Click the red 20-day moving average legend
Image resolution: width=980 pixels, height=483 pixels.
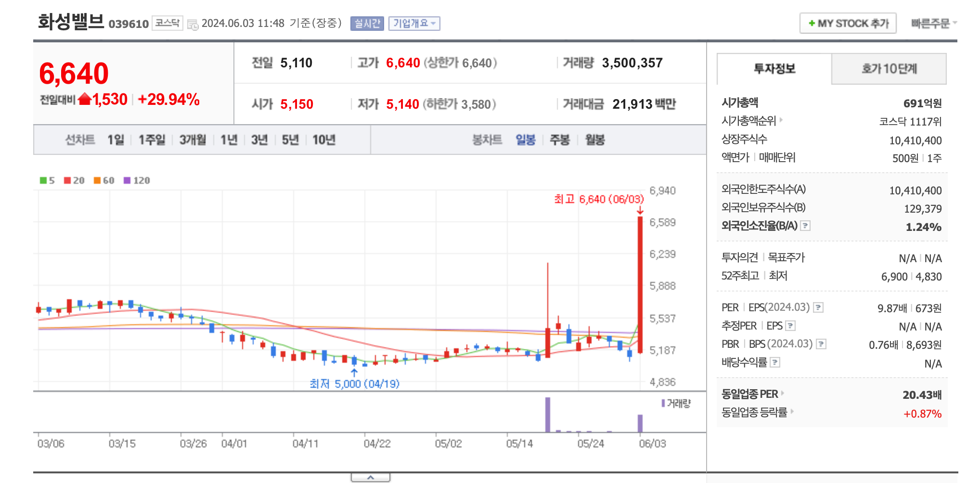click(74, 180)
